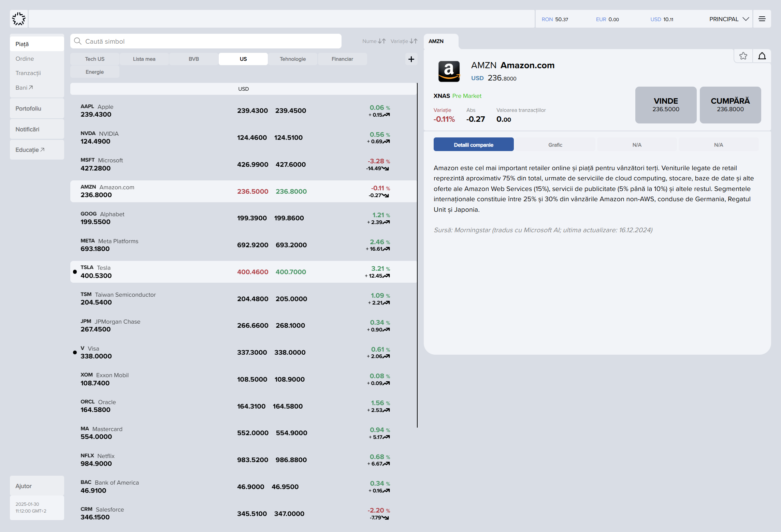Click the app logo icon

pyautogui.click(x=19, y=19)
